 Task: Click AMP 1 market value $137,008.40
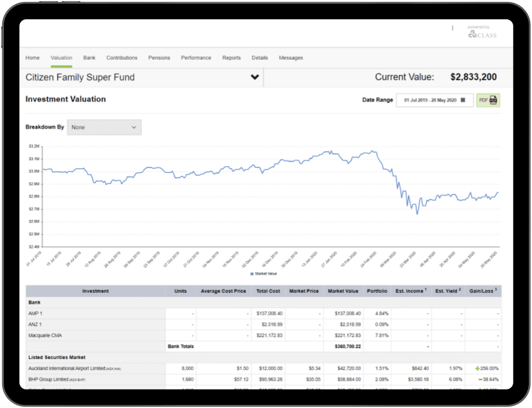pos(348,314)
